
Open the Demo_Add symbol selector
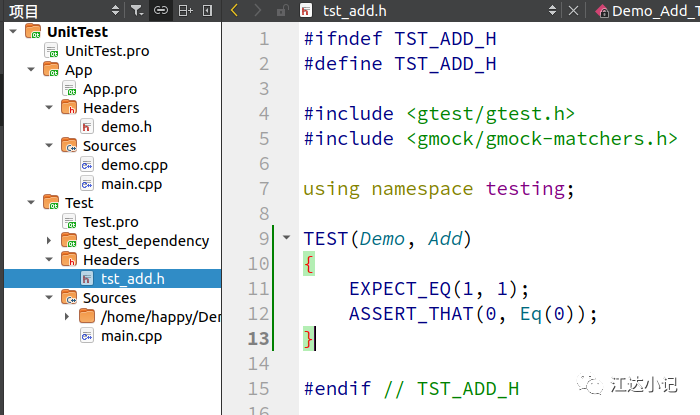tap(647, 11)
